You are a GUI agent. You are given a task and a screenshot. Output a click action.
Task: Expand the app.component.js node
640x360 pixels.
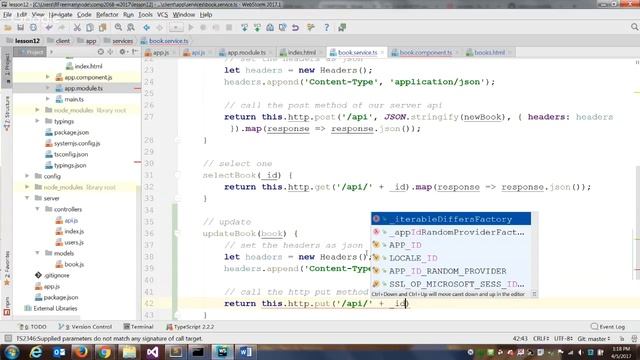click(x=47, y=77)
